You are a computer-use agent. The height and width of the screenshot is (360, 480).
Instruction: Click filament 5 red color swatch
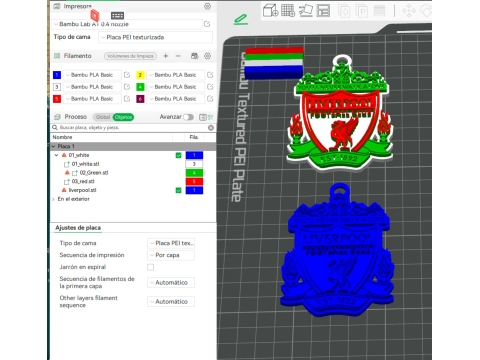57,99
